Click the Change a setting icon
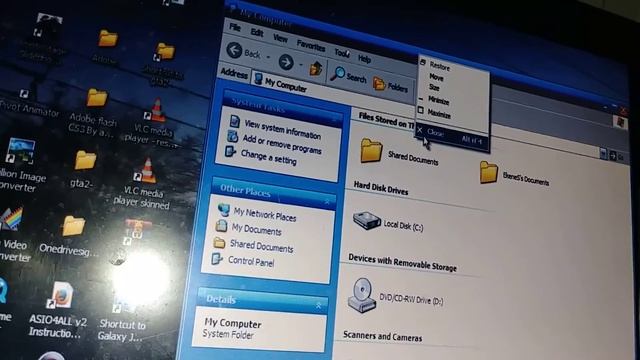Image resolution: width=640 pixels, height=360 pixels. click(230, 151)
